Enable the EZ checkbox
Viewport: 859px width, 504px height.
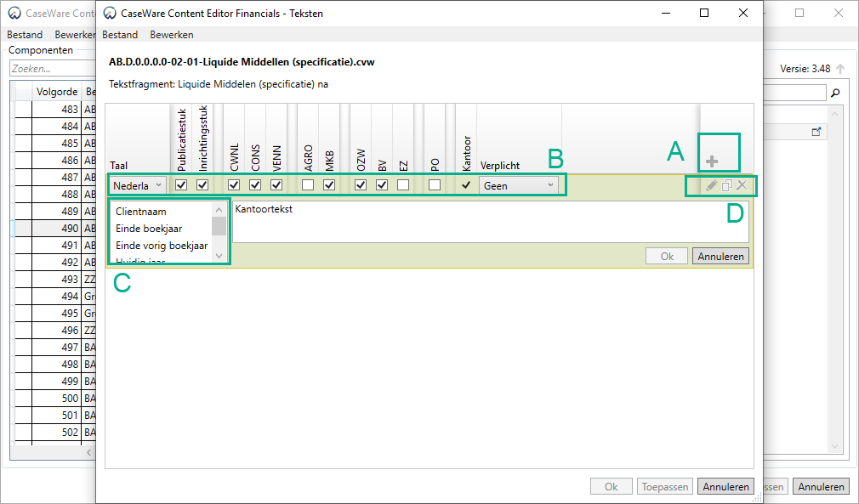click(x=403, y=185)
